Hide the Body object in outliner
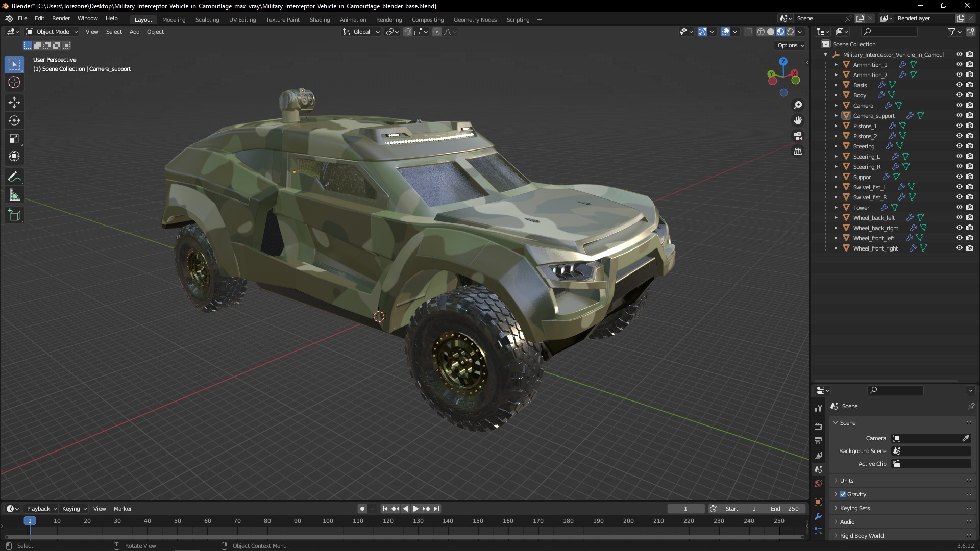The height and width of the screenshot is (551, 980). [x=959, y=95]
